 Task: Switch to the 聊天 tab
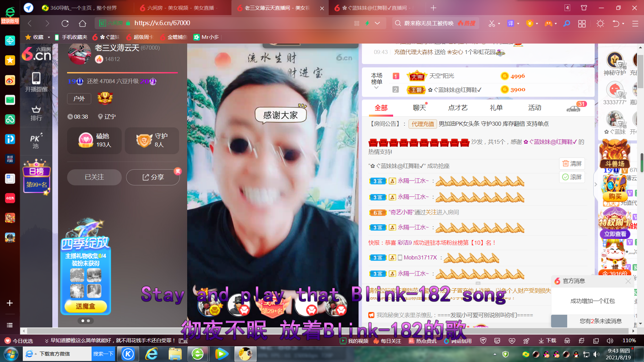click(x=419, y=108)
